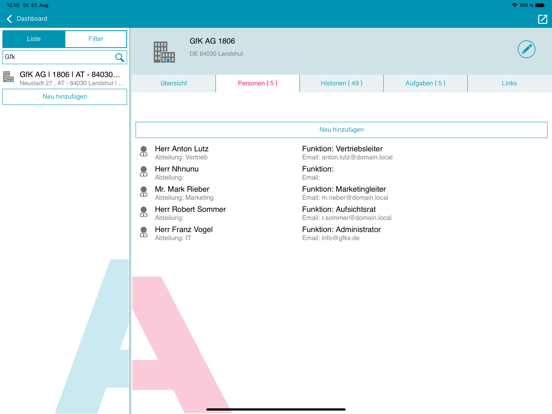Select the Personen (5) tab
This screenshot has height=414, width=552.
tap(257, 83)
